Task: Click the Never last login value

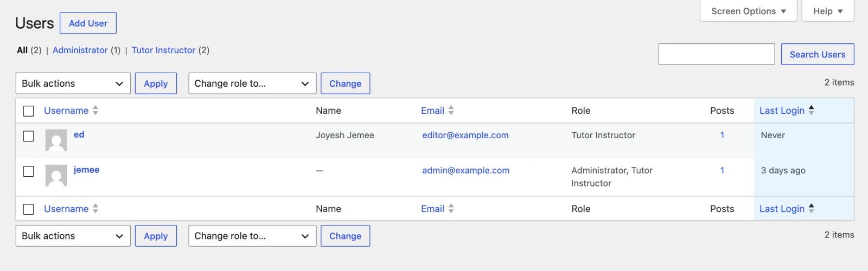Action: [773, 135]
